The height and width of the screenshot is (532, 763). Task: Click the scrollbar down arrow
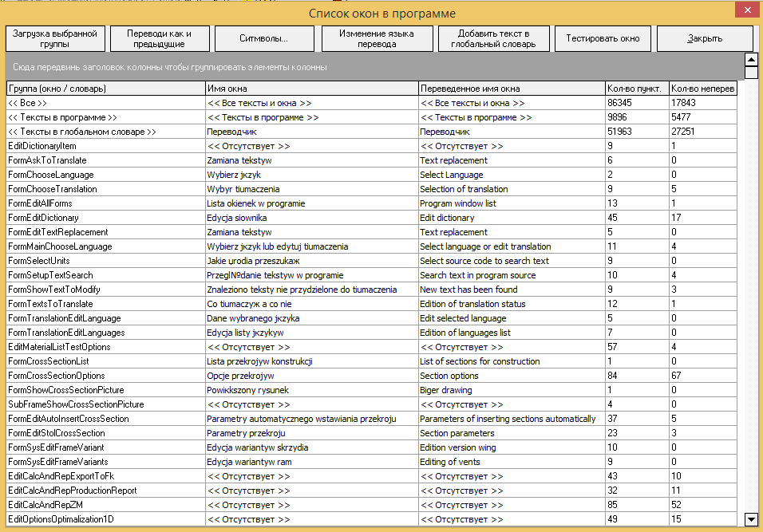751,519
